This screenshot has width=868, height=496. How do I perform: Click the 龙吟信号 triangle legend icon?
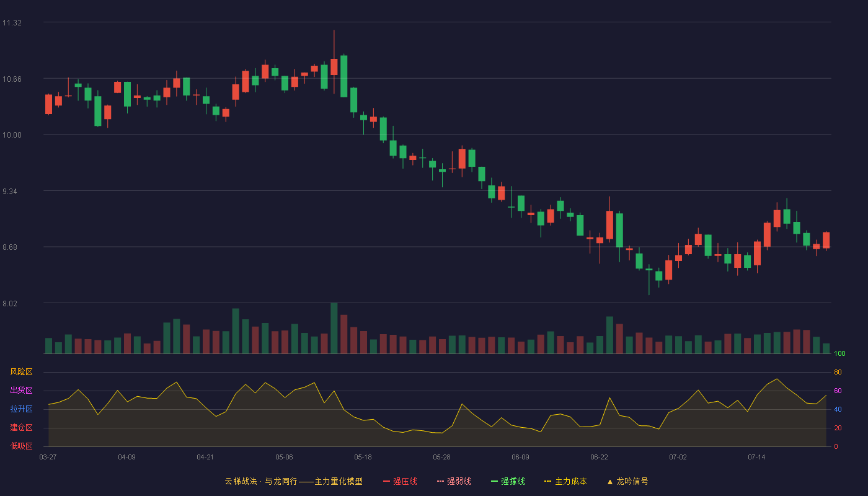(x=610, y=482)
